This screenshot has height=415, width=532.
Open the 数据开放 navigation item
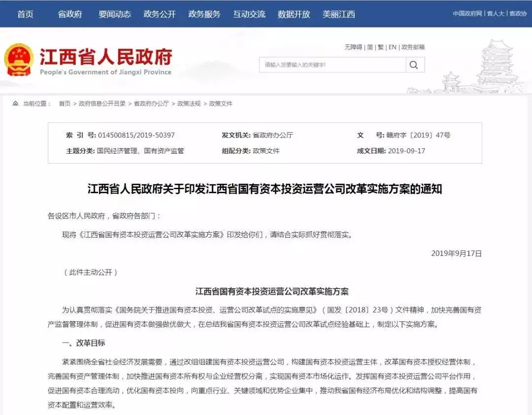pos(294,14)
